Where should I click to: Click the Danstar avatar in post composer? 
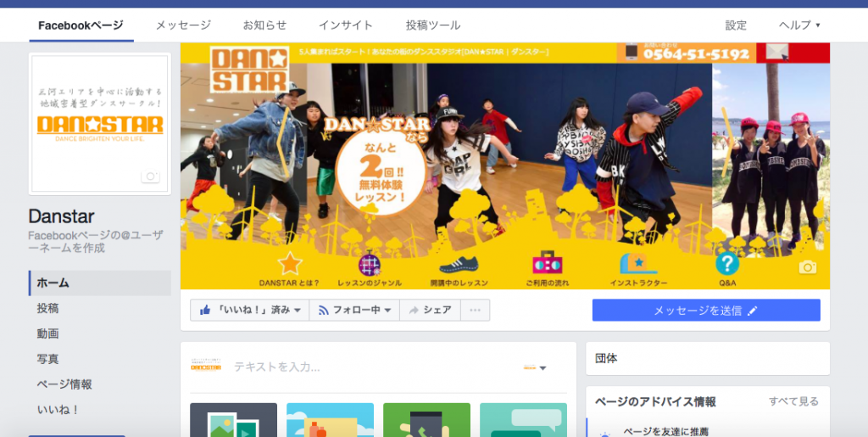click(206, 367)
